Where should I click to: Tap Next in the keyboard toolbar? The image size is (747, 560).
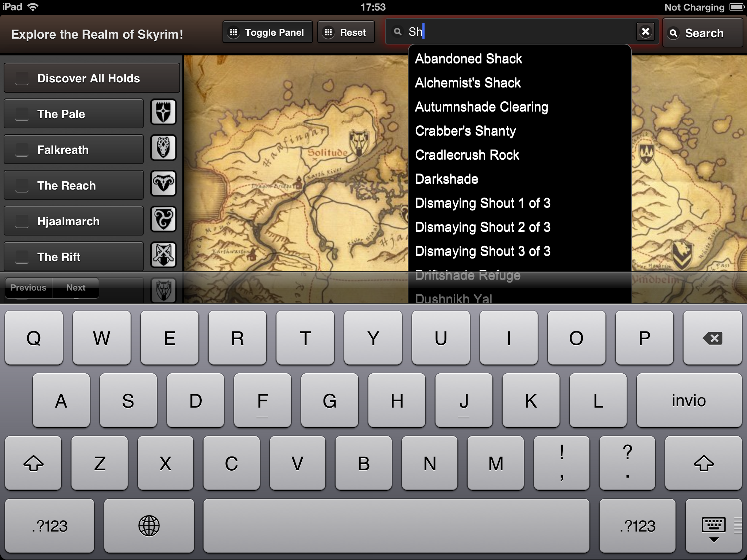point(76,288)
